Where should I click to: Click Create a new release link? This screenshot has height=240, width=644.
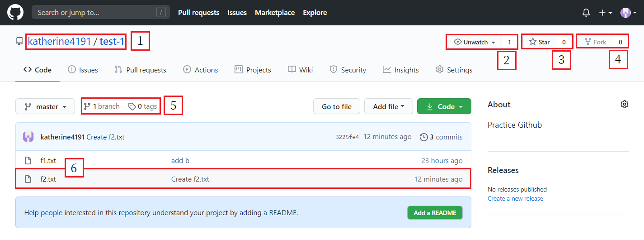[x=515, y=198]
